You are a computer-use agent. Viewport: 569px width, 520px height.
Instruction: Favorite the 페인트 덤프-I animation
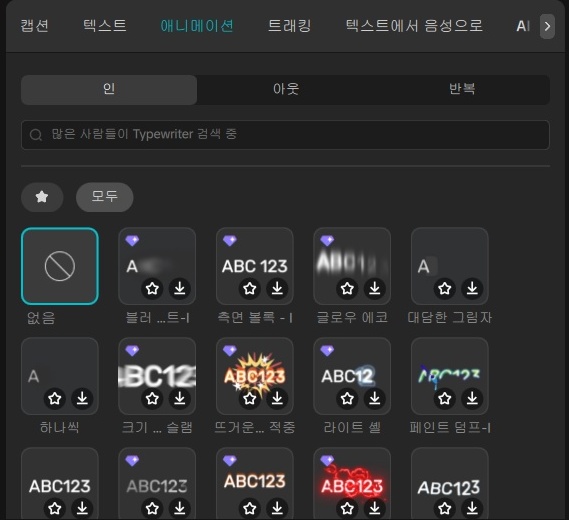pos(445,398)
